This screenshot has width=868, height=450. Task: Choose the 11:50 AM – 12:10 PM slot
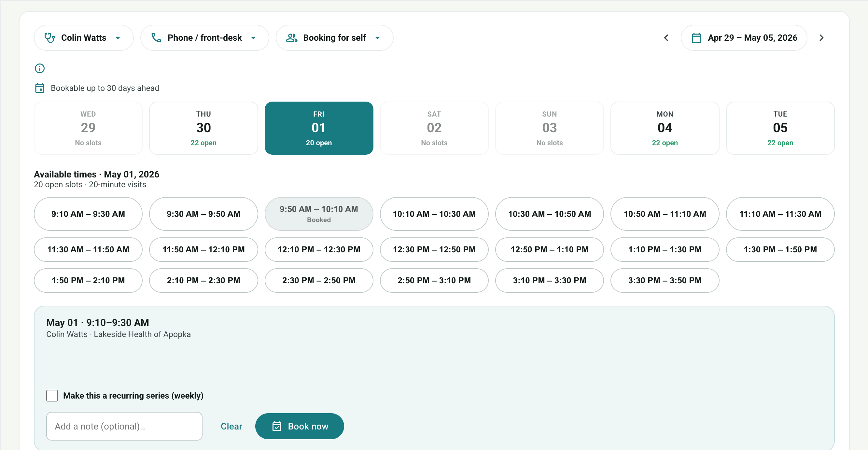tap(203, 249)
